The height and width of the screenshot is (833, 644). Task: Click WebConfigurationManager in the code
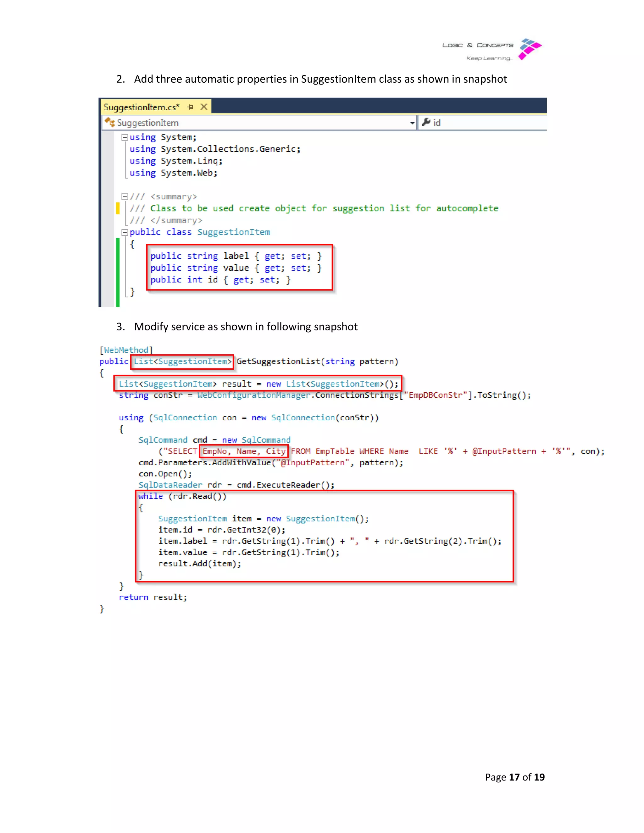coord(254,395)
